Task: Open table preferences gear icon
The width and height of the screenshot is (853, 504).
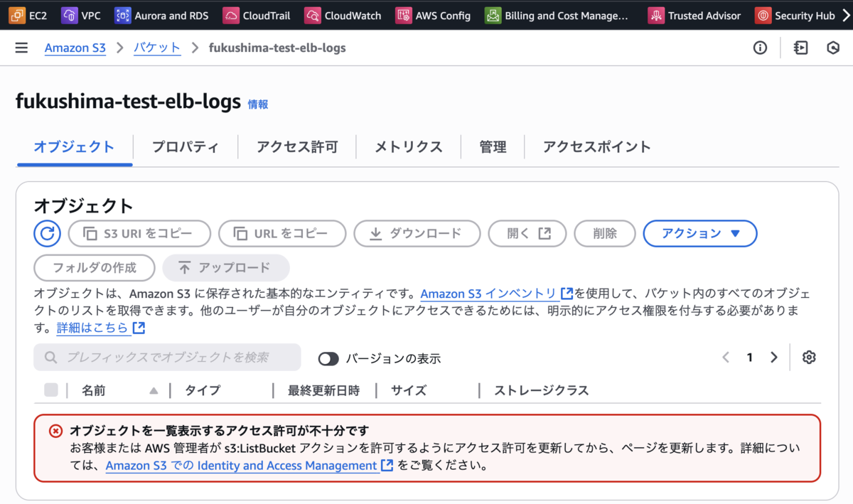Action: pos(808,358)
